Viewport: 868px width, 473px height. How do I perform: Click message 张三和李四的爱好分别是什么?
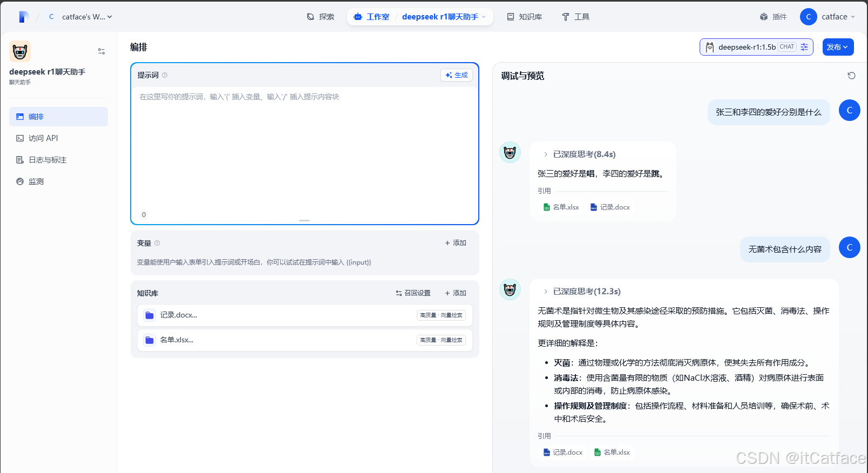pyautogui.click(x=769, y=112)
